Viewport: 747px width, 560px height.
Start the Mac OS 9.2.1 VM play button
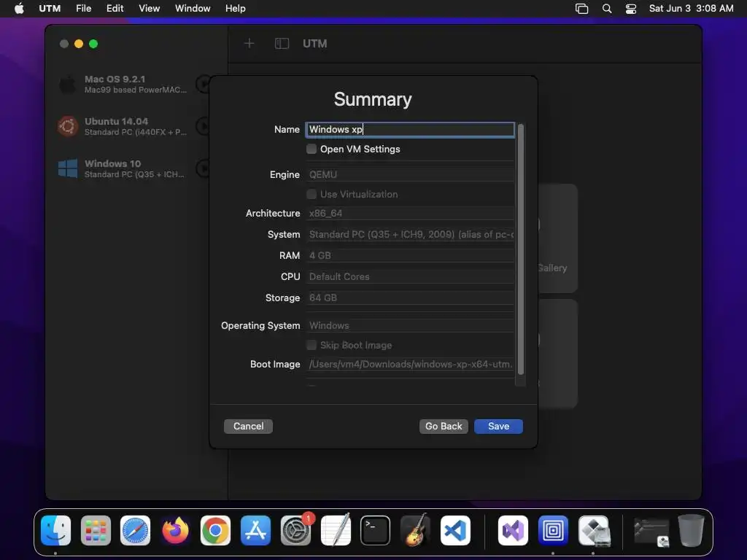pos(204,85)
